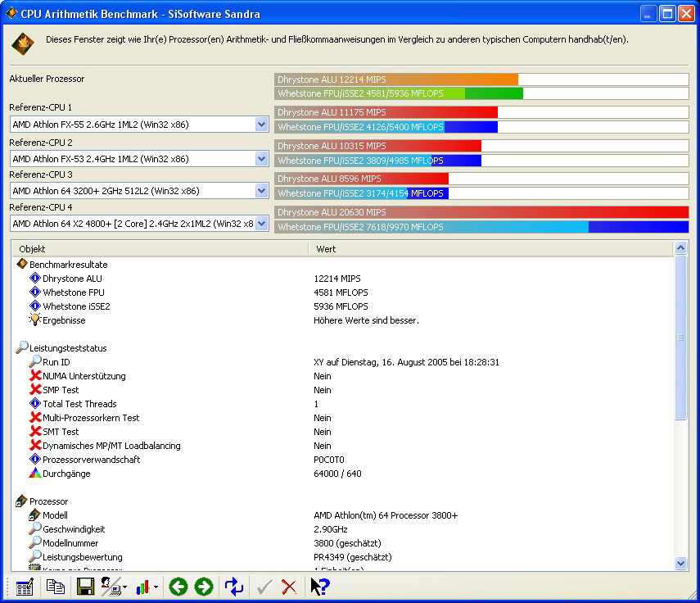Screen dimensions: 700x603
Task: Click the red X icon beside SMT Test
Action: (x=35, y=432)
